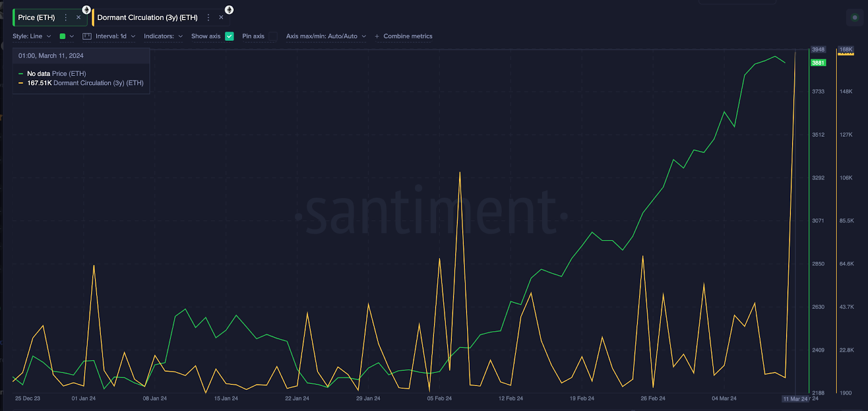Click the 3881 current price axis label
The width and height of the screenshot is (868, 411).
[x=818, y=63]
